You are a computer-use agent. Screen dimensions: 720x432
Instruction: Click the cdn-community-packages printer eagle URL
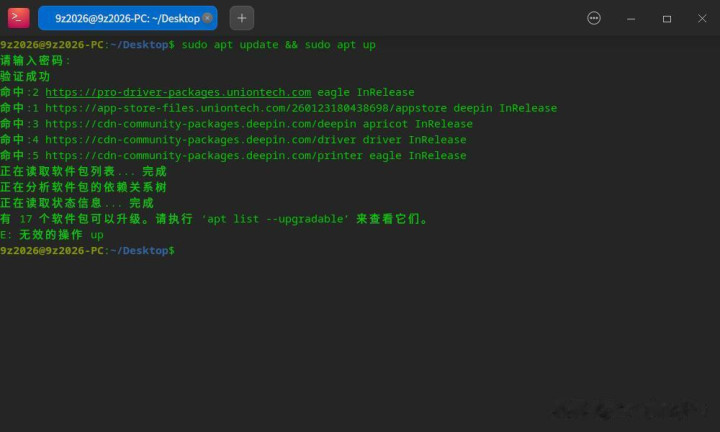point(203,156)
